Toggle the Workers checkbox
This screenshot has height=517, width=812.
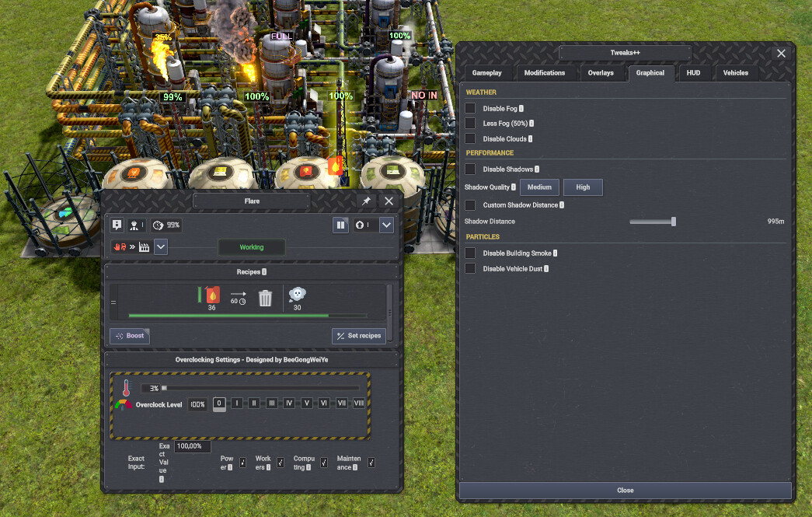coord(281,463)
